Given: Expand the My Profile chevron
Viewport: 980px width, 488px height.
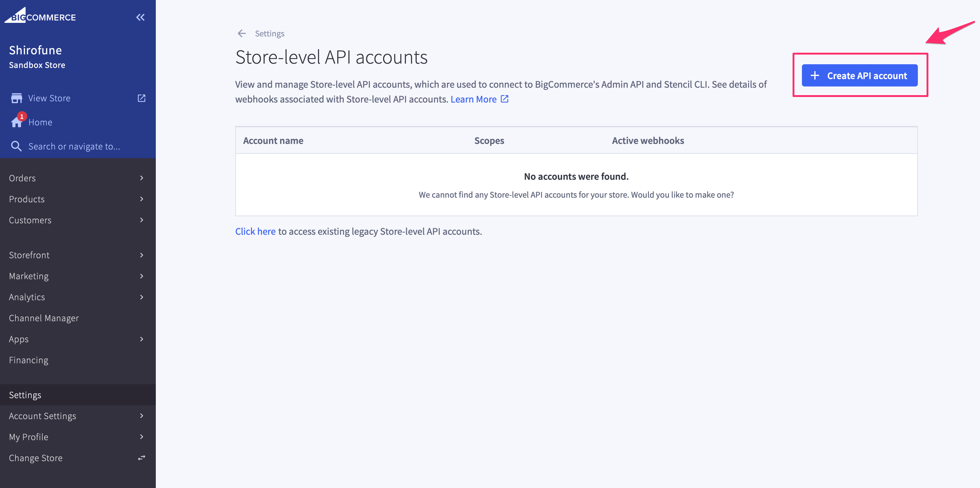Looking at the screenshot, I should (142, 437).
